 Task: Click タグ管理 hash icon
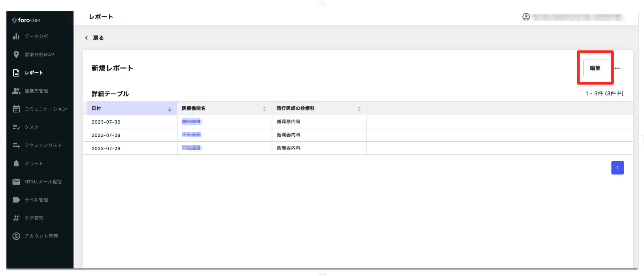click(16, 218)
